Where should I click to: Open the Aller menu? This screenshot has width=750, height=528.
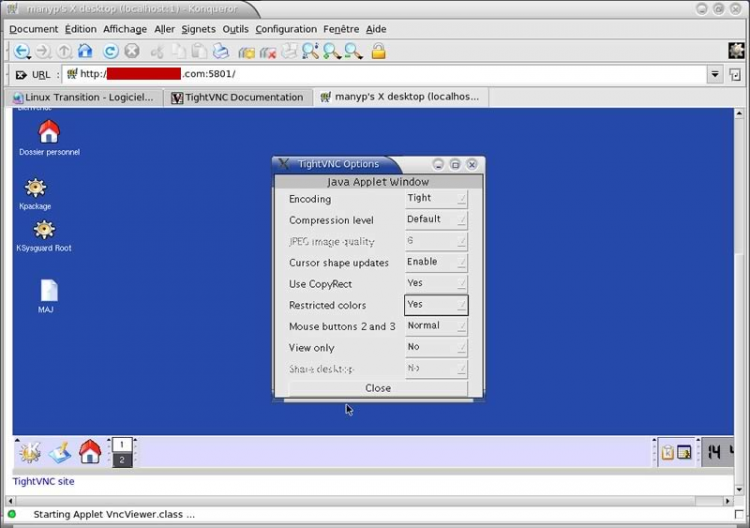pyautogui.click(x=165, y=29)
